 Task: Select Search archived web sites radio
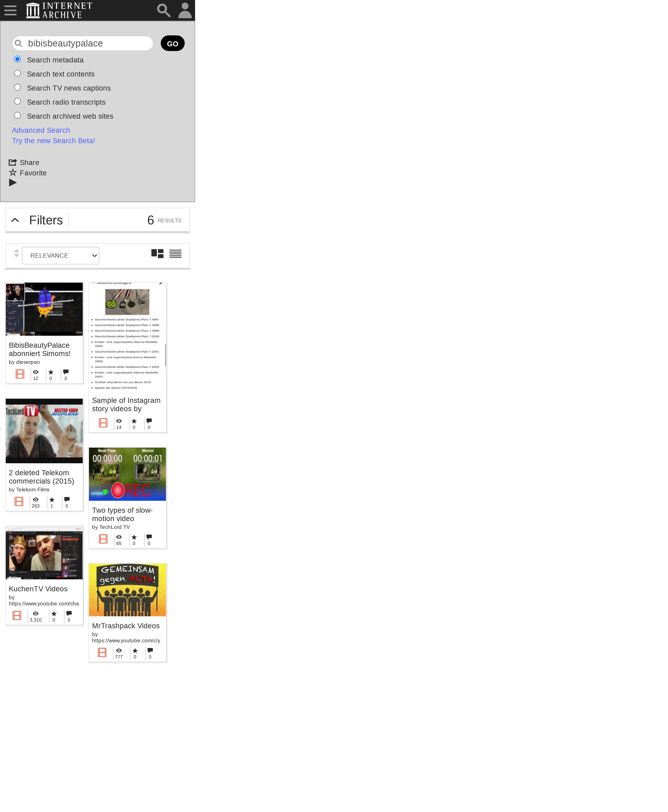[17, 116]
